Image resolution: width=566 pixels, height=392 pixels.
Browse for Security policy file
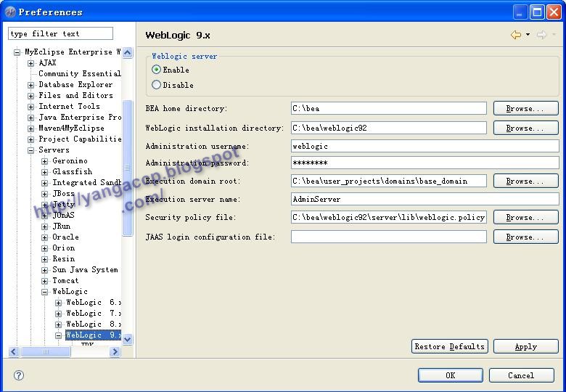click(x=525, y=217)
